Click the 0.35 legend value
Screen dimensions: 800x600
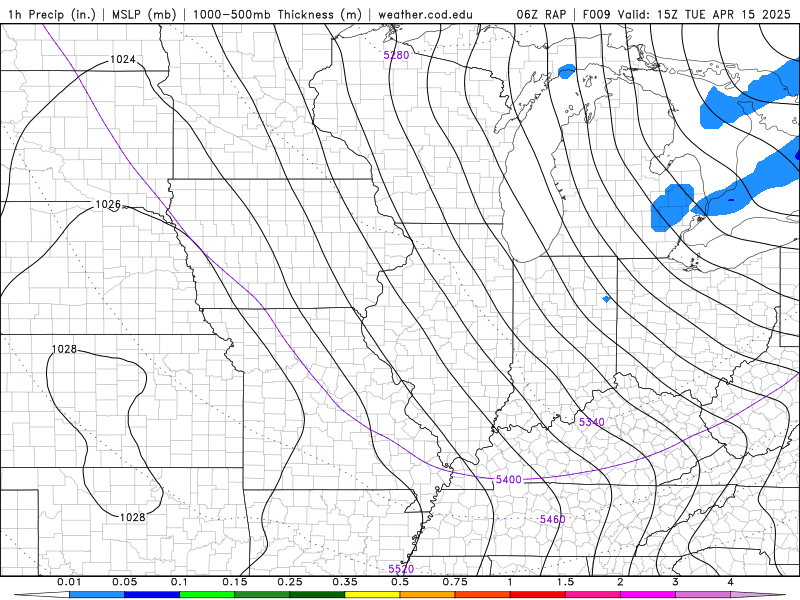point(345,582)
